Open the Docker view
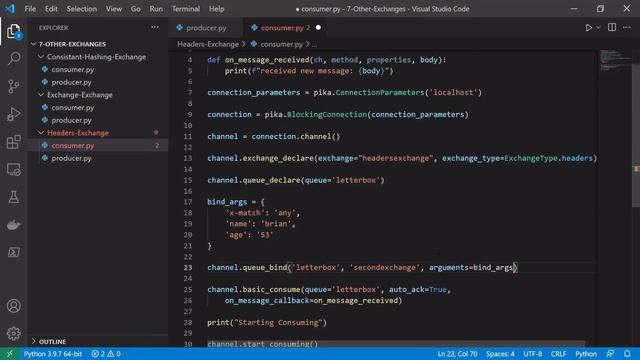Viewport: 640px width, 360px height. 13,225
